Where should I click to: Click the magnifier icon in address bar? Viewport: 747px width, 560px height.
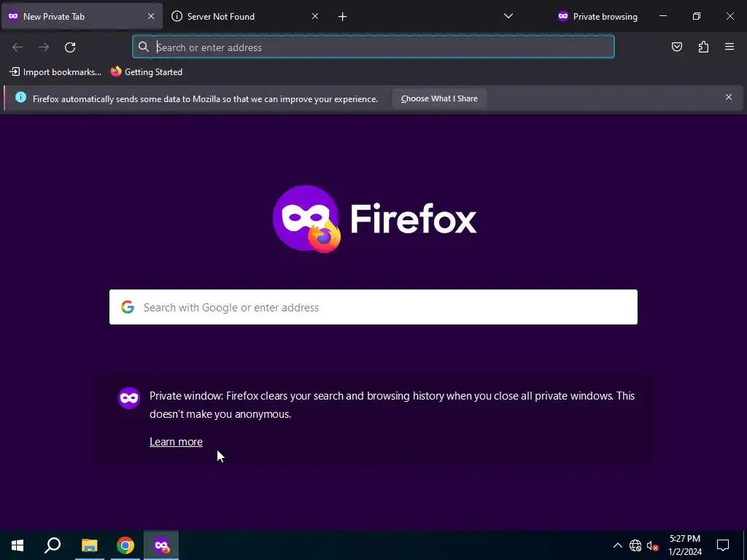[x=144, y=47]
